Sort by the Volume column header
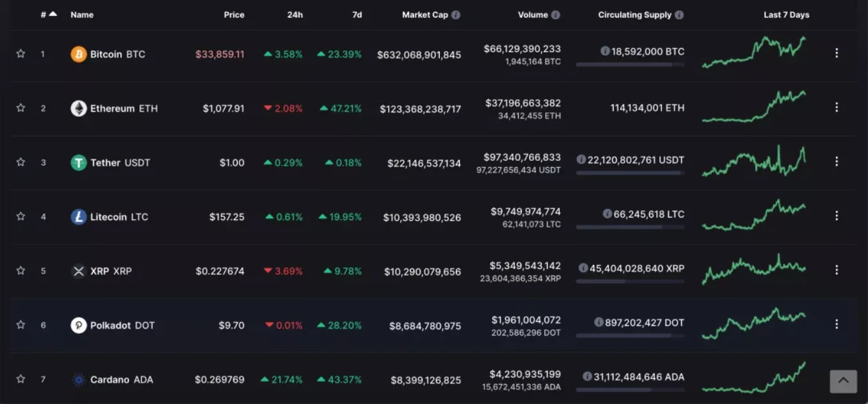 pos(533,15)
